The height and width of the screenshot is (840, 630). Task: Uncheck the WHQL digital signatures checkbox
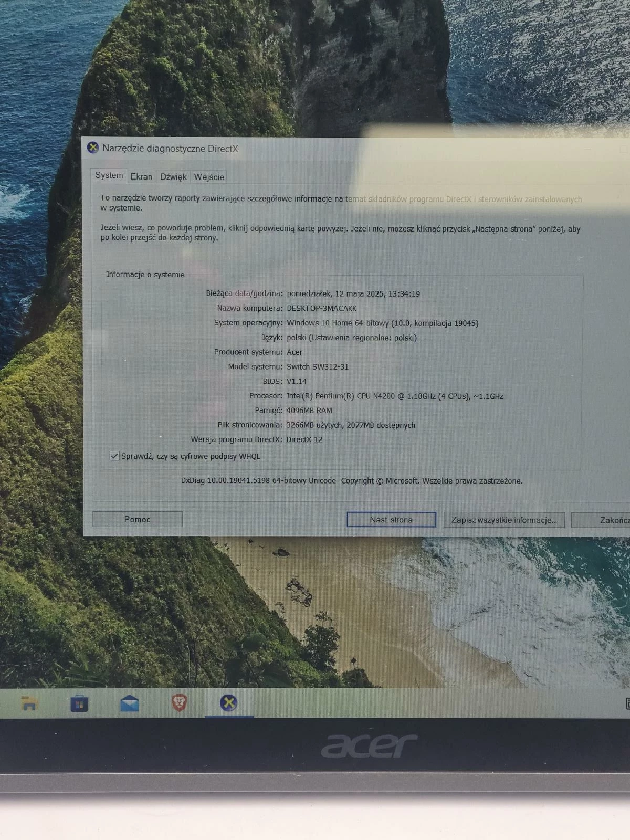click(x=114, y=456)
